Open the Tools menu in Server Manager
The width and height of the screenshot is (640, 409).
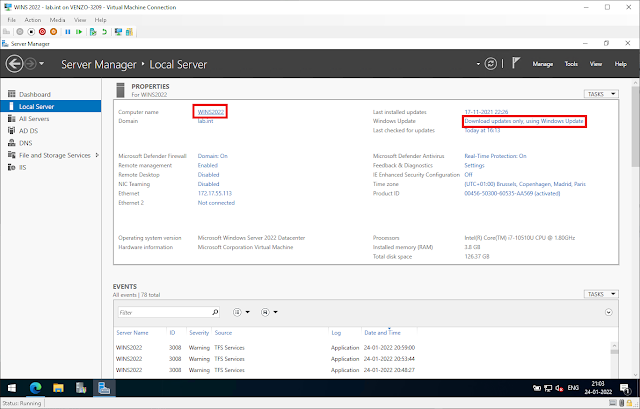571,64
